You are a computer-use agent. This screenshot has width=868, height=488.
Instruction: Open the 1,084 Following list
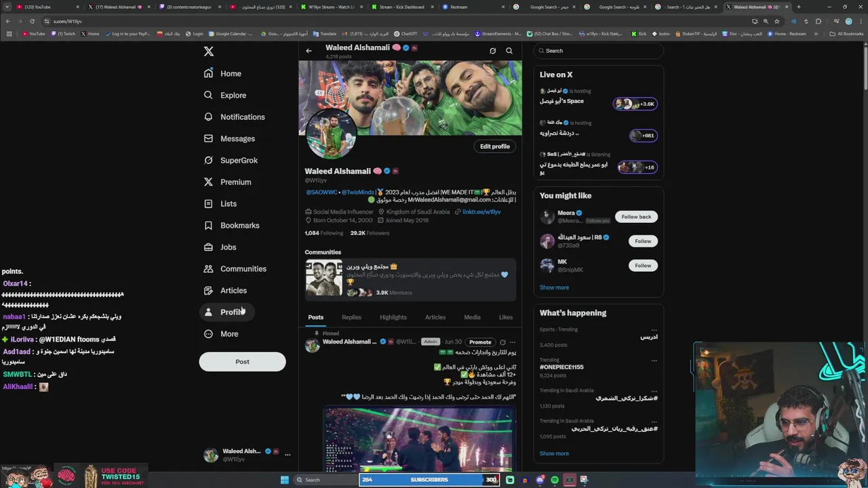323,232
